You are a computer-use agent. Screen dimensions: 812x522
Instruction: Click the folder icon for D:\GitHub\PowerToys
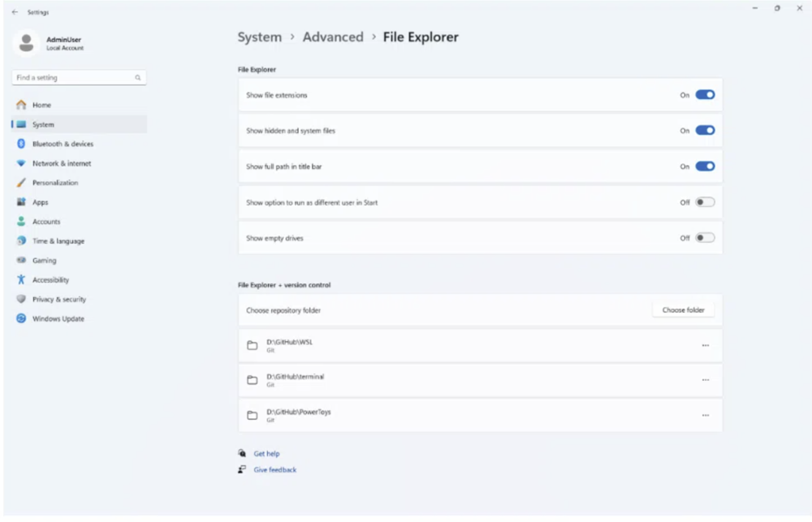[253, 416]
